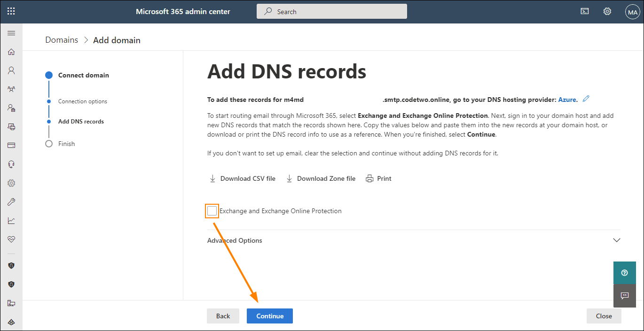
Task: Click the Back button
Action: tap(223, 316)
